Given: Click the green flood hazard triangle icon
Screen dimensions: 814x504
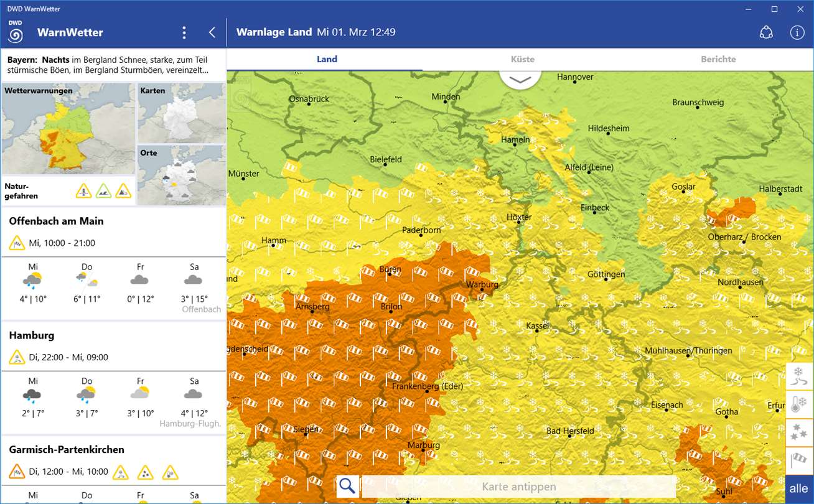Looking at the screenshot, I should coord(103,190).
